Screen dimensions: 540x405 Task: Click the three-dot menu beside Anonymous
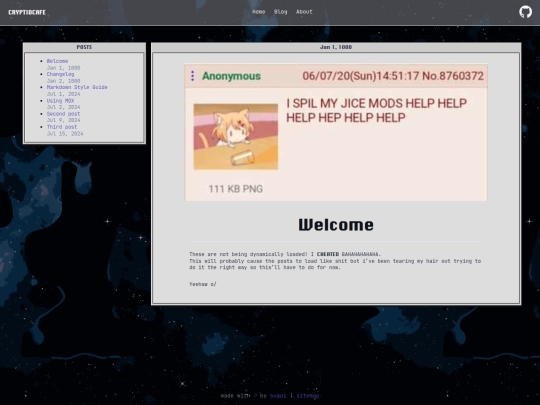pos(193,76)
